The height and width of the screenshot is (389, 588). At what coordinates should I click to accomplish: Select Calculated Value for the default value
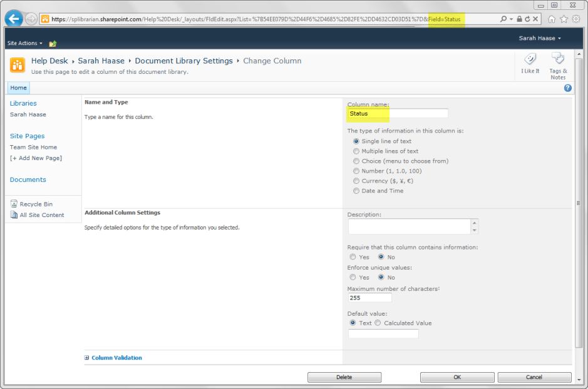pos(378,323)
